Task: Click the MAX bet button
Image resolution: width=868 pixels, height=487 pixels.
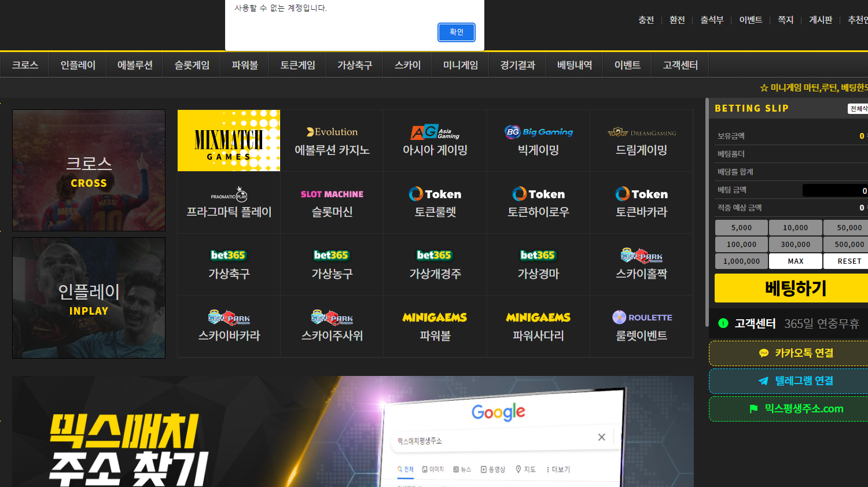Action: point(796,261)
